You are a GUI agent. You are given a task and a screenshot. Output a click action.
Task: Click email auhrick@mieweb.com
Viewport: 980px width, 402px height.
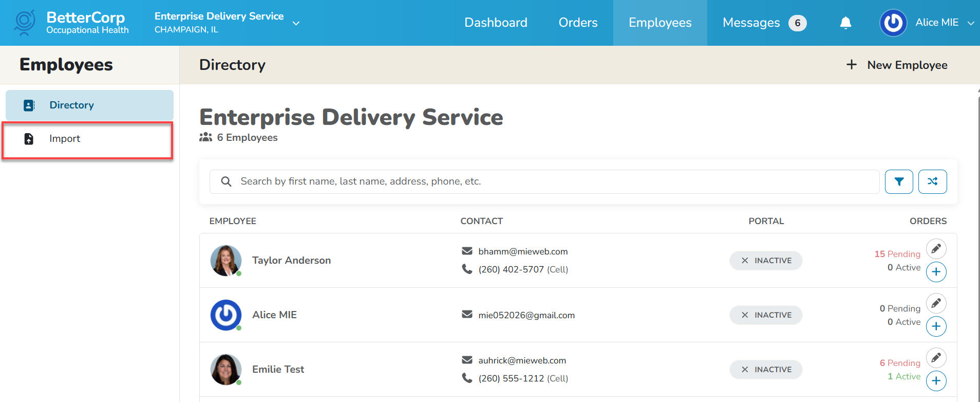(x=522, y=360)
